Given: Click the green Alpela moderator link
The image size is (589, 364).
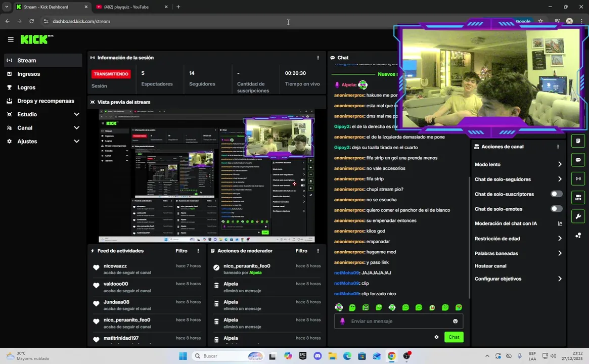Looking at the screenshot, I should [255, 272].
